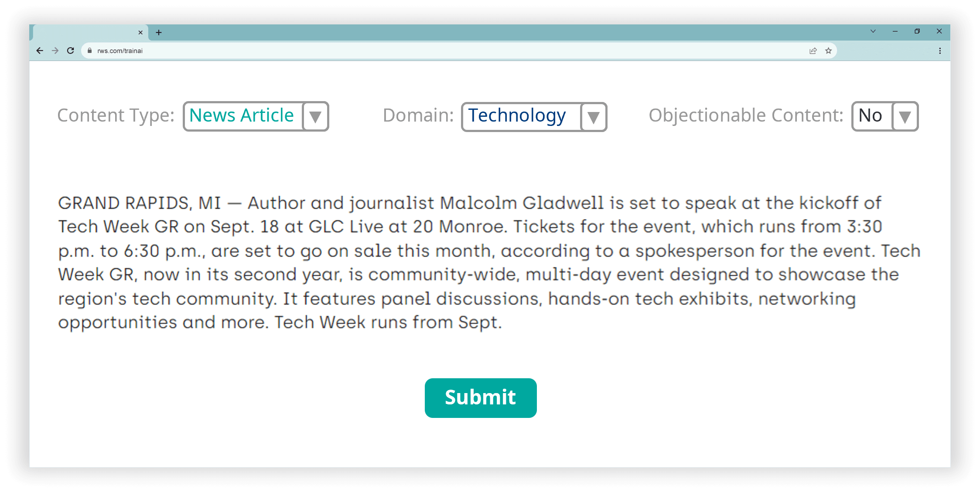The width and height of the screenshot is (980, 492).
Task: Open the browser three-dot menu
Action: [x=940, y=51]
